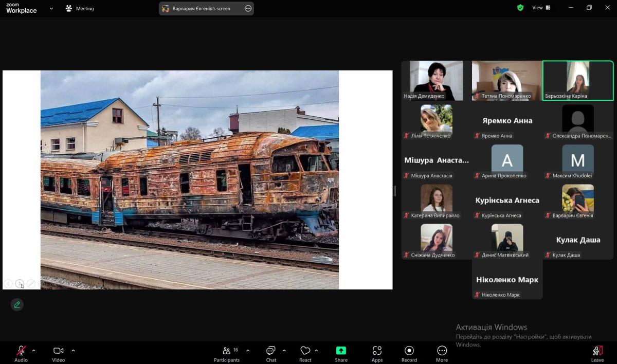Open the shared screen options ellipsis

point(248,8)
